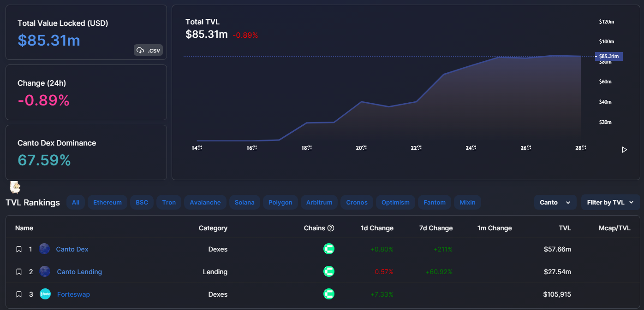Click the $85.31m chart value marker
Screen dimensions: 644x310
[609, 56]
